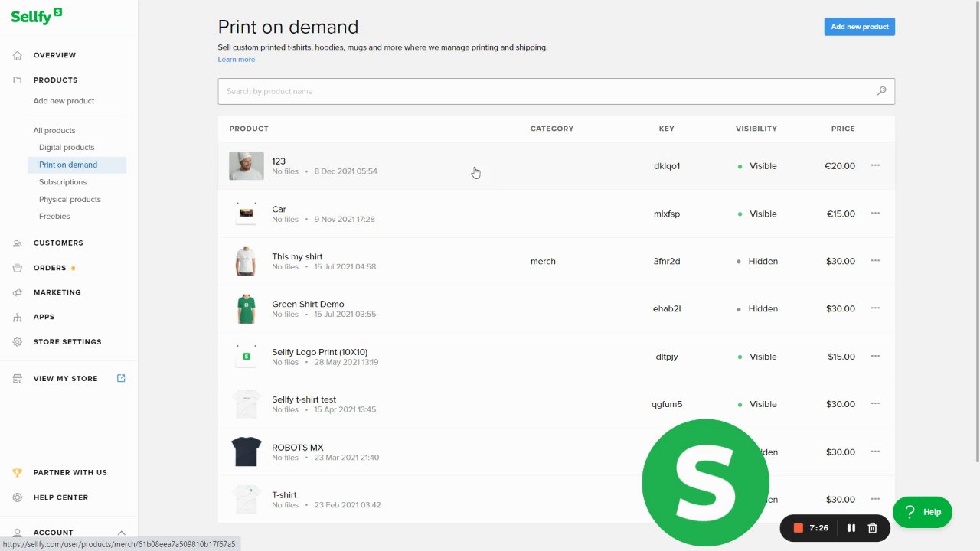This screenshot has height=551, width=980.
Task: Click the Partner With Us trophy icon
Action: (x=18, y=472)
